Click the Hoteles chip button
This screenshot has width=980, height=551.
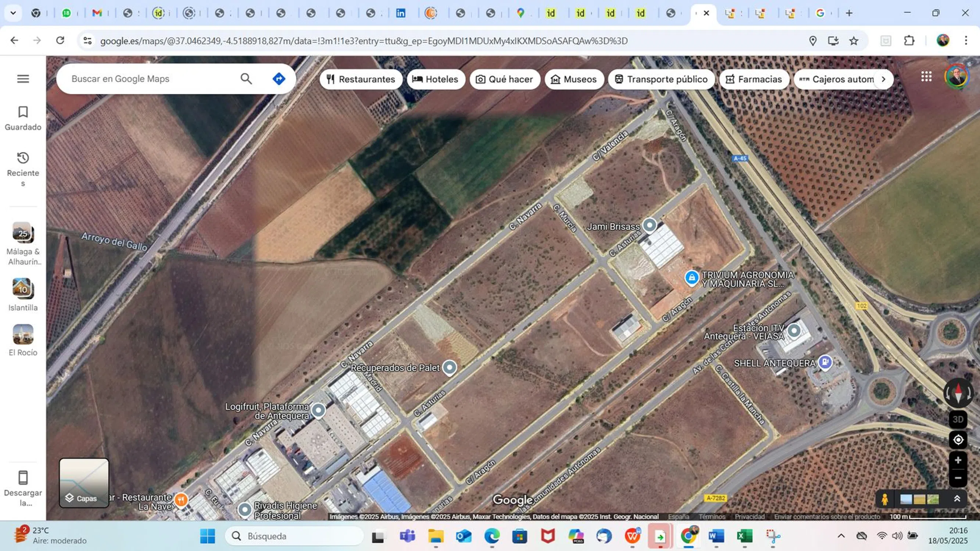[x=436, y=79]
